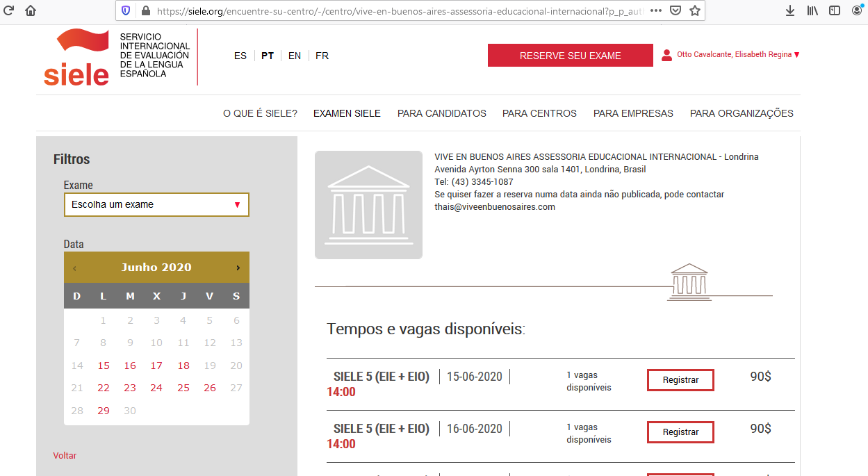The image size is (868, 476).
Task: Choose June 24 in the calendar
Action: pyautogui.click(x=156, y=388)
